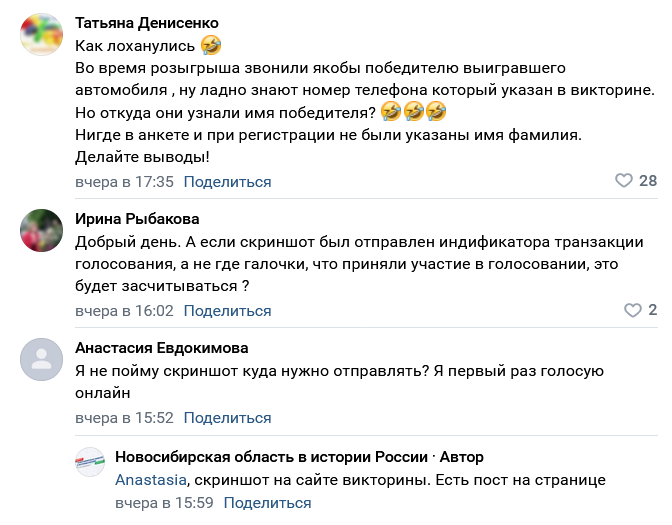Open Ирина Рыбакова's profile name link
This screenshot has height=525, width=672.
click(x=137, y=219)
